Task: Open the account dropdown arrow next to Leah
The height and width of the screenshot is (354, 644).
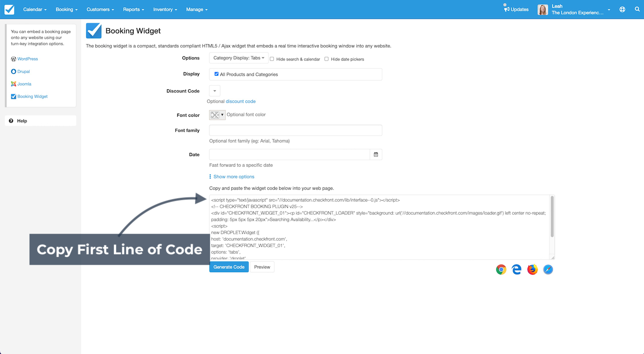Action: click(x=609, y=10)
